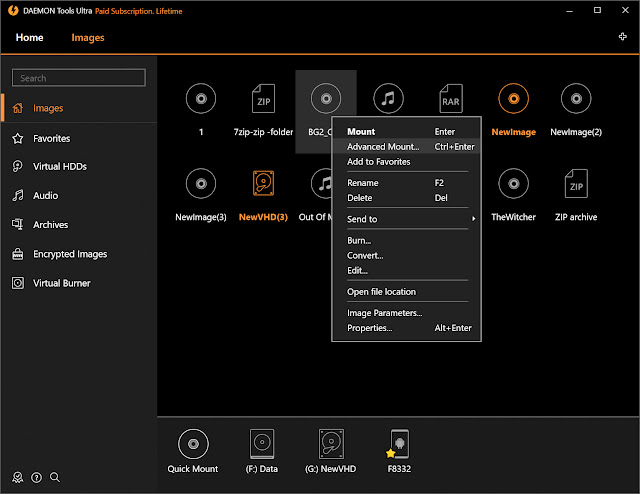Open Image Parameters... menu entry

(x=406, y=313)
